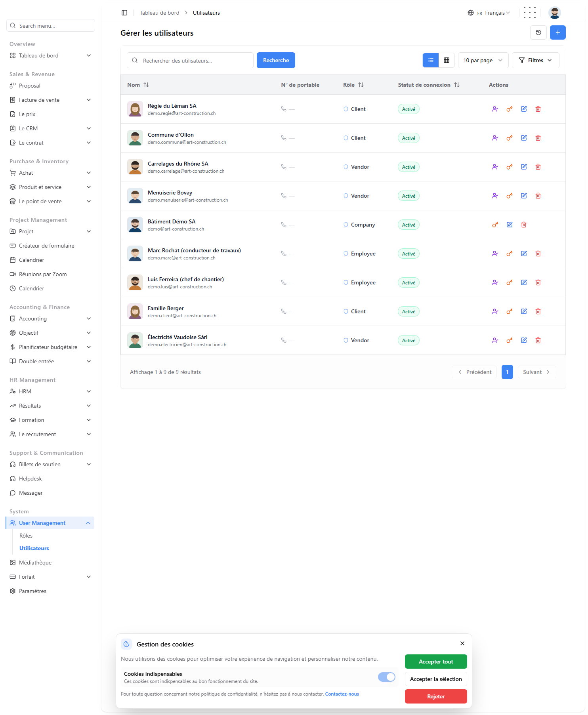Click the history icon beside the add button

point(538,32)
